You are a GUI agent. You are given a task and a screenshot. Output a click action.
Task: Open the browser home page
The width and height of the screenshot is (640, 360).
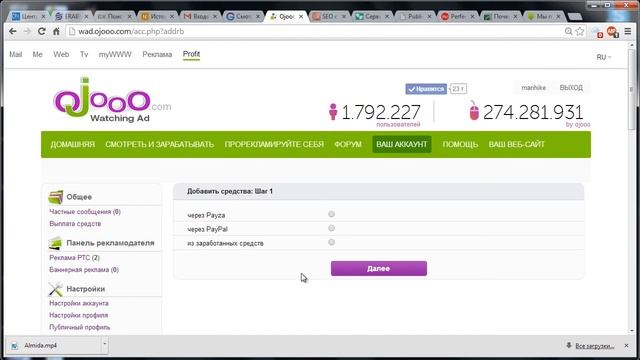coord(56,31)
